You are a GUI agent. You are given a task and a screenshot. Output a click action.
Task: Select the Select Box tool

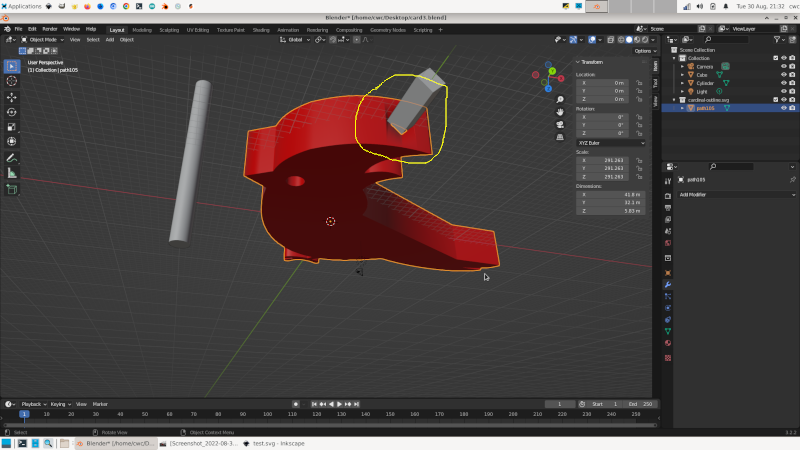tap(12, 66)
